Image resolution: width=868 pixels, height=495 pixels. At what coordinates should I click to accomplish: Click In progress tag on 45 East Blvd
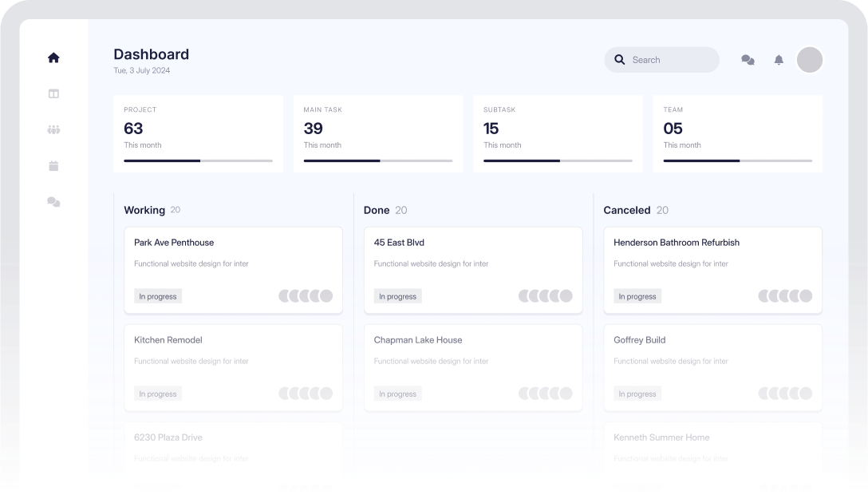pyautogui.click(x=397, y=296)
